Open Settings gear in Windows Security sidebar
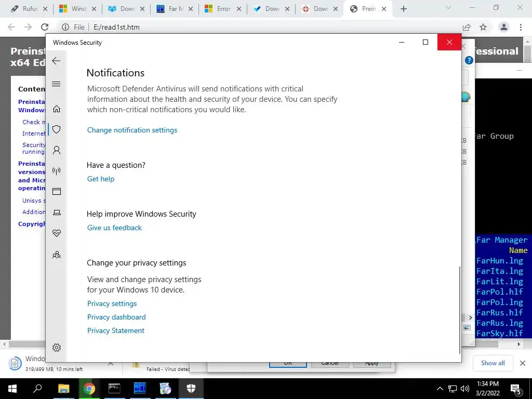532x399 pixels. 57,348
